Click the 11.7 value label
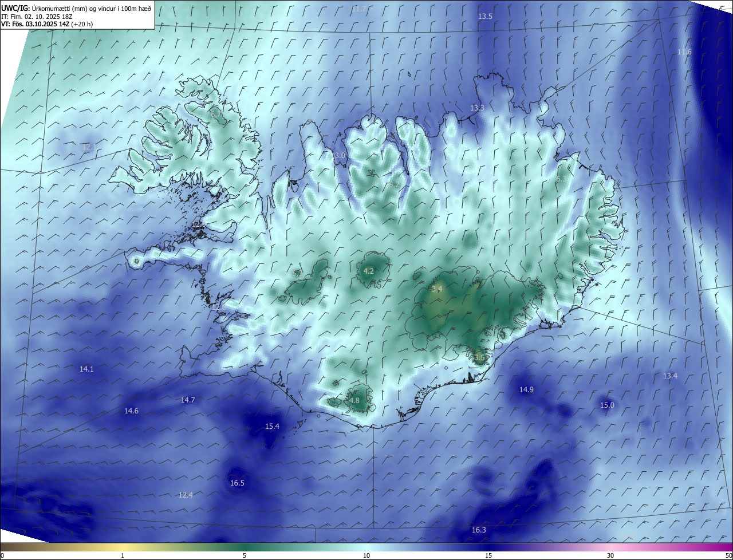 coord(359,9)
